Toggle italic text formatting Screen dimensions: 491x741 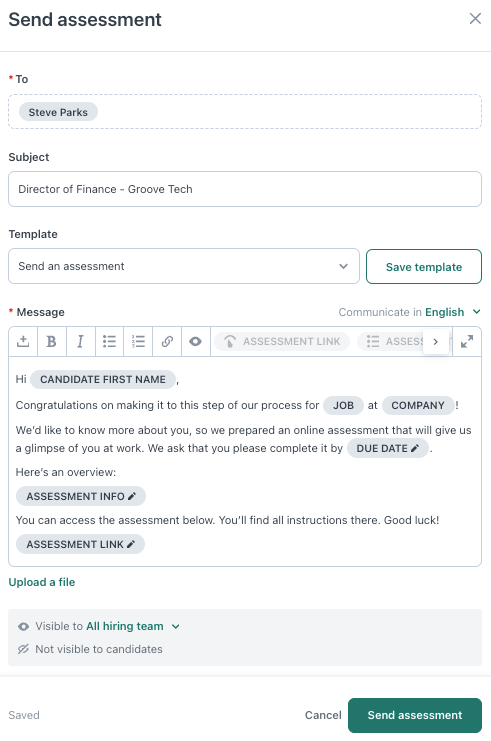(80, 341)
